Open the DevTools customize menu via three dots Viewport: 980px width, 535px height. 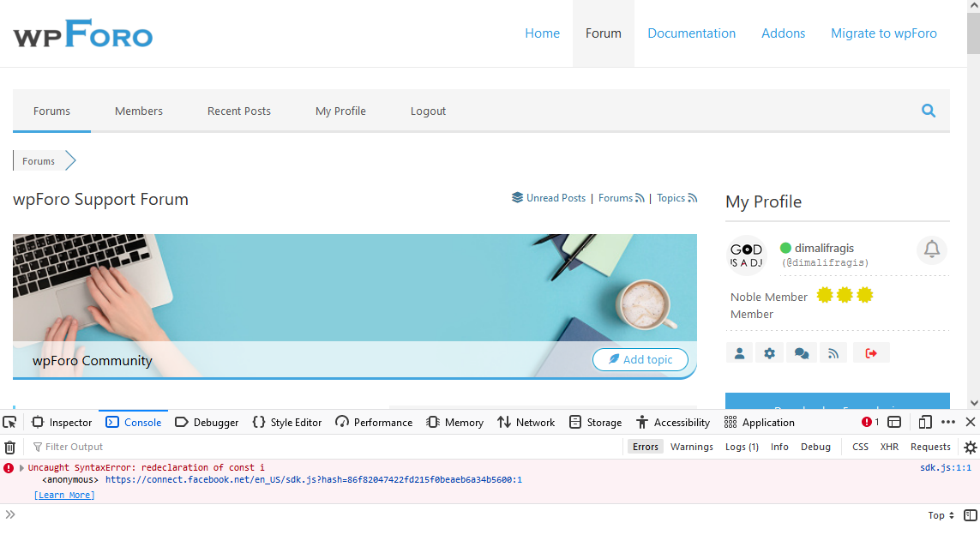(x=947, y=422)
